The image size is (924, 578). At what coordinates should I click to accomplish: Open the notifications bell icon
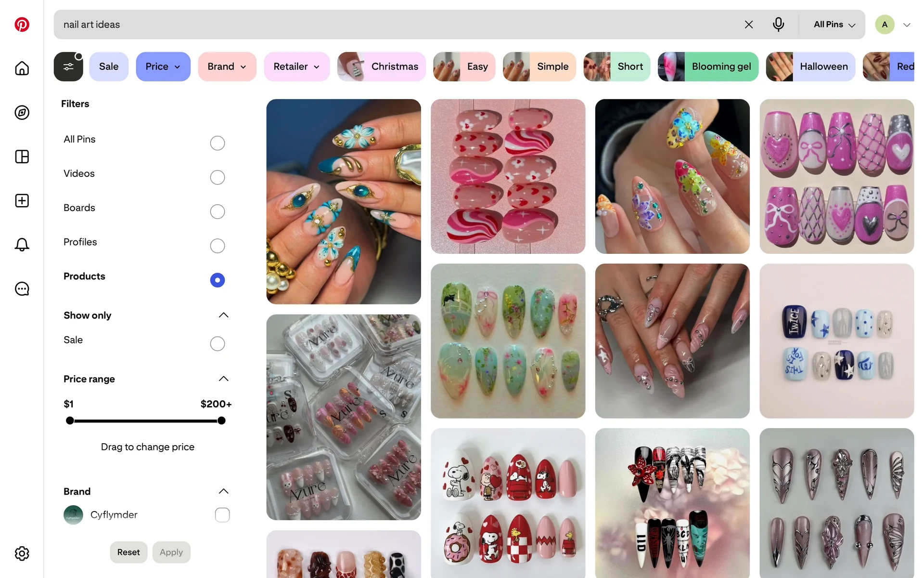pos(22,245)
